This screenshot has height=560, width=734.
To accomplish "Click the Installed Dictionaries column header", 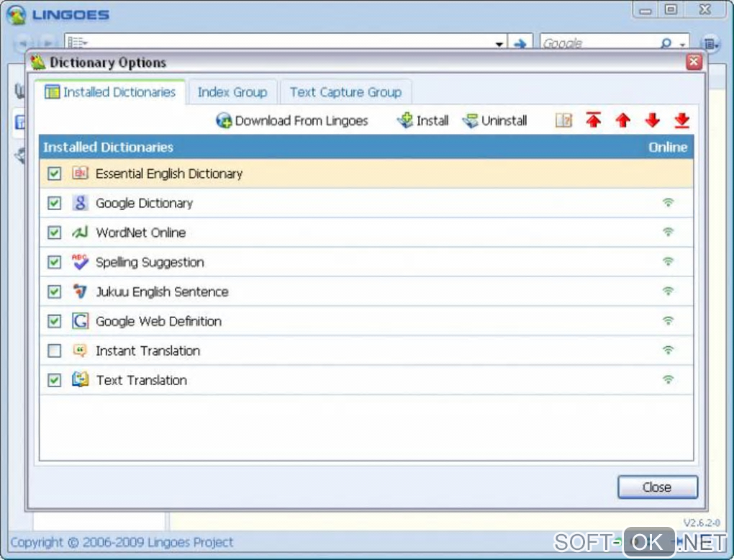I will pos(108,147).
